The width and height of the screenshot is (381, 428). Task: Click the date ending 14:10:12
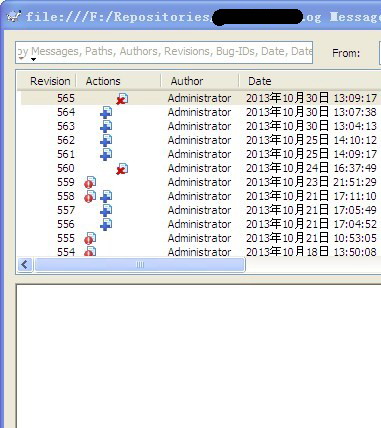pos(311,140)
